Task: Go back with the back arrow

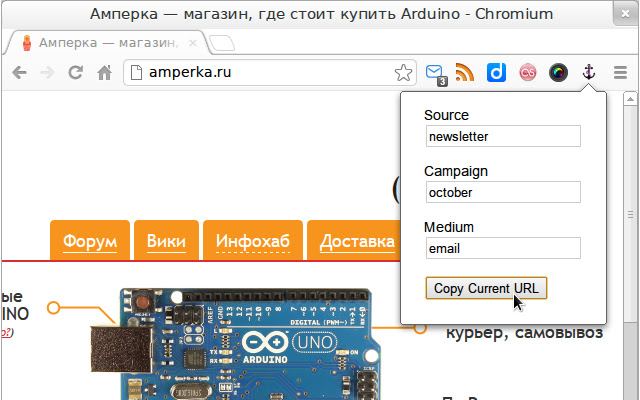Action: (x=19, y=73)
